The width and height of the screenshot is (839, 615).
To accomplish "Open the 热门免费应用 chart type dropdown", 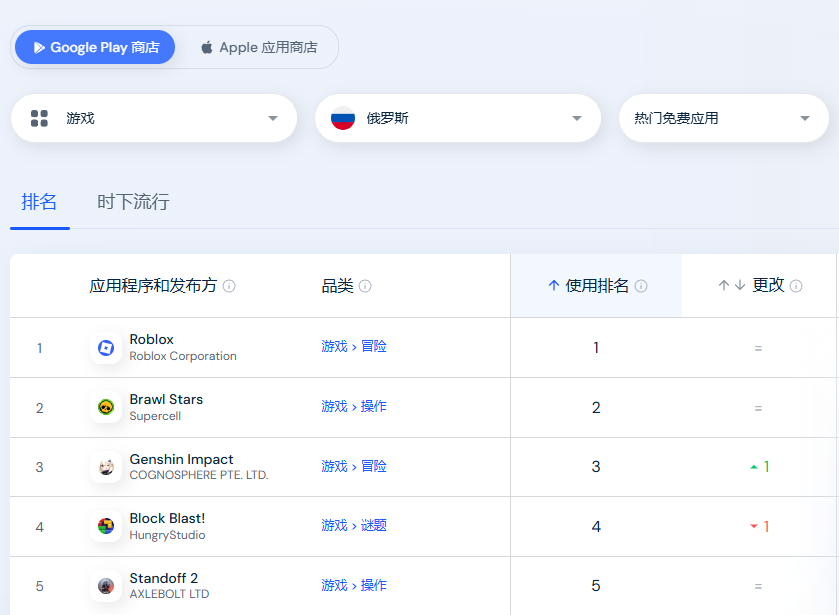I will tap(723, 118).
